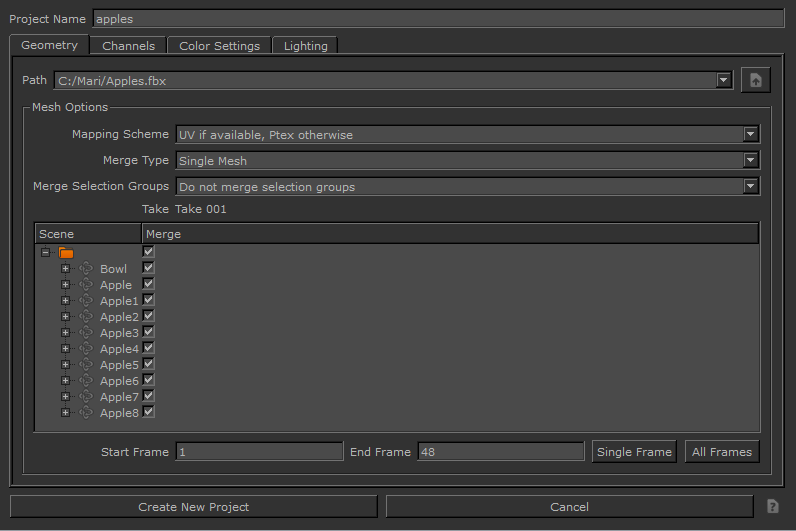Click the browse file icon beside Path

(x=755, y=81)
